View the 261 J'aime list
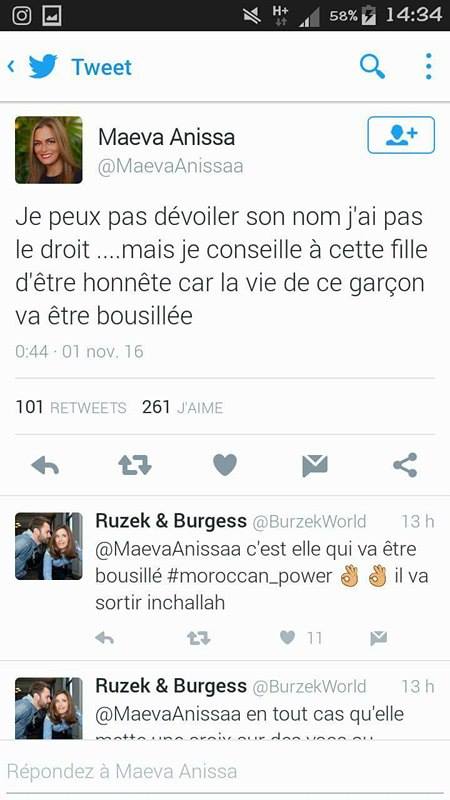This screenshot has height=800, width=450. click(x=183, y=407)
